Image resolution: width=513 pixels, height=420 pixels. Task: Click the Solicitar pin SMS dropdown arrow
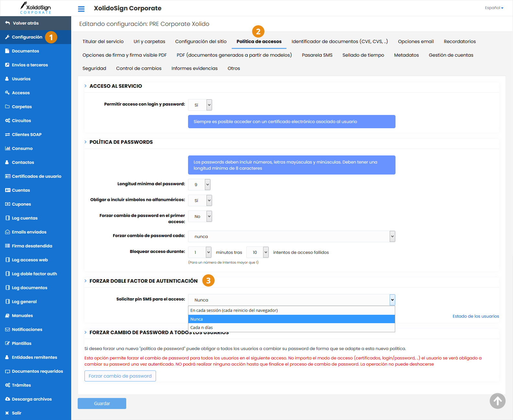[392, 300]
